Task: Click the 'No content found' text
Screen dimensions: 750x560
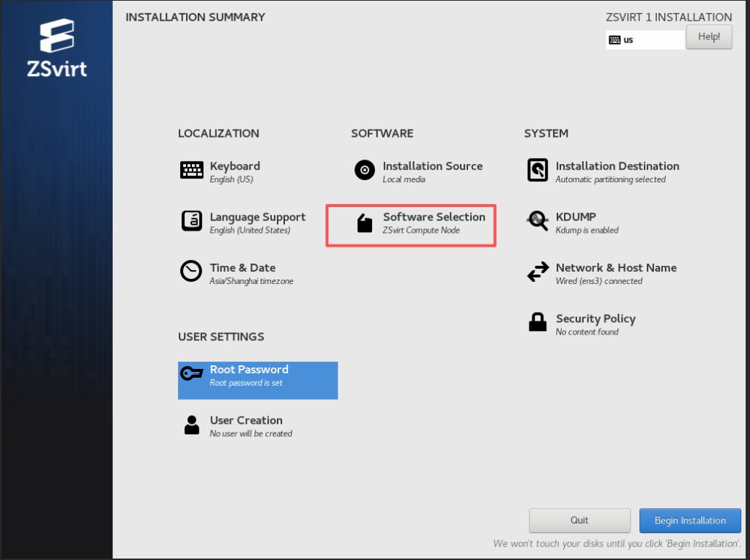Action: 587,332
